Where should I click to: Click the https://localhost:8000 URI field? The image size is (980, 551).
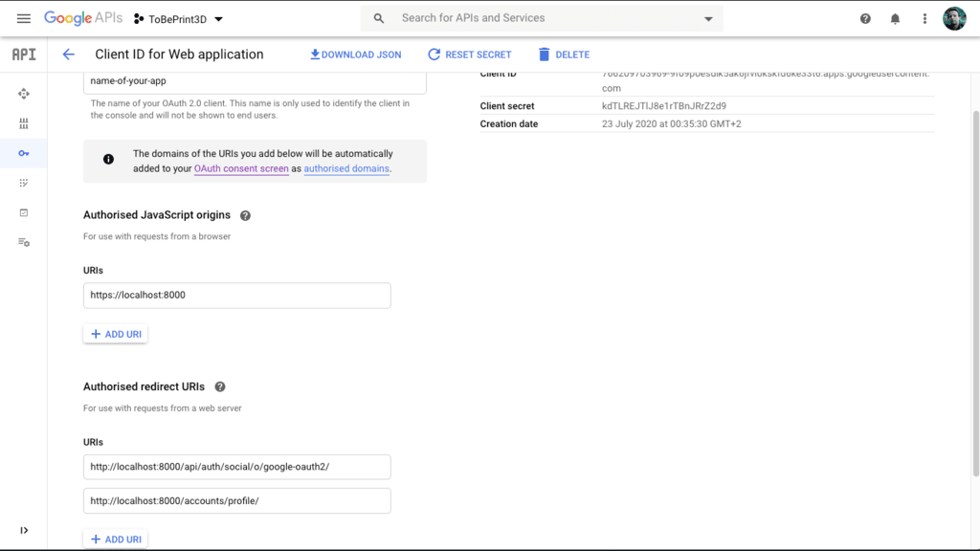coord(236,296)
